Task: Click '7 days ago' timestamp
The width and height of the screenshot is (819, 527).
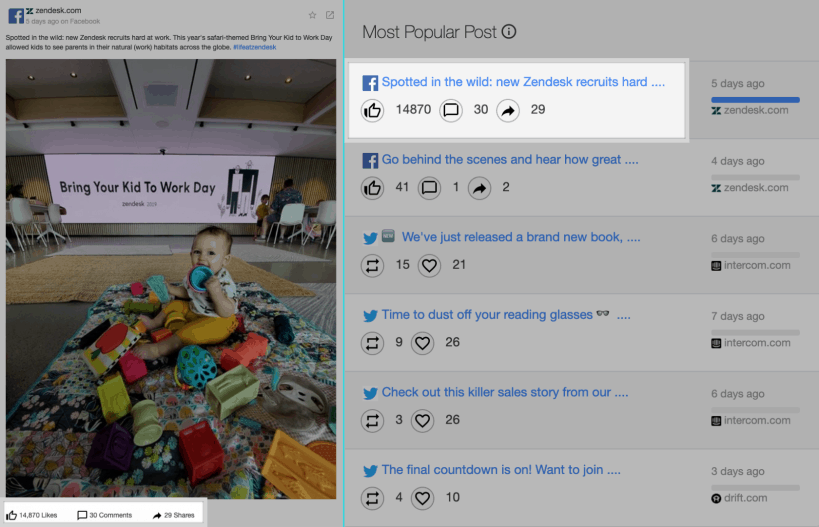Action: [x=738, y=316]
